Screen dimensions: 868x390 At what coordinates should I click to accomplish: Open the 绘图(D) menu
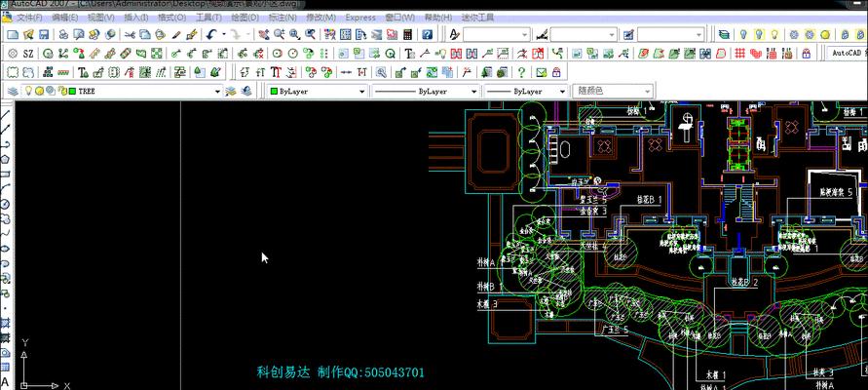245,18
